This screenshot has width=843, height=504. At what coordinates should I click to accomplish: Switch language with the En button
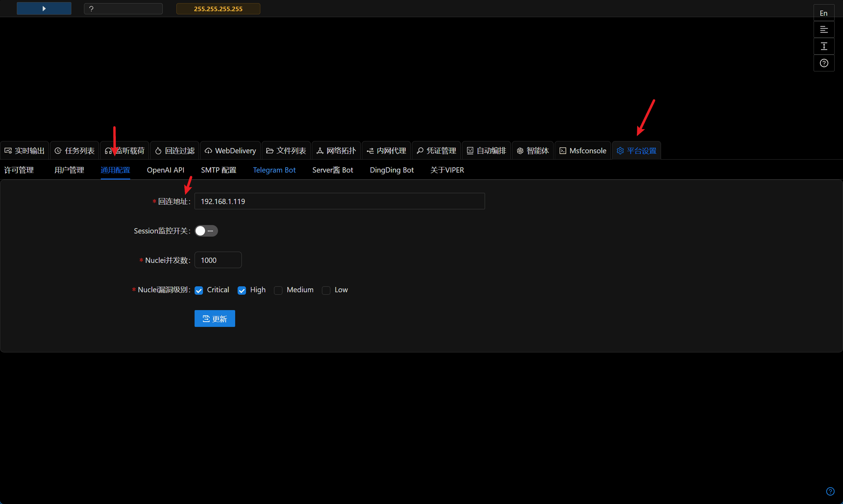coord(823,13)
